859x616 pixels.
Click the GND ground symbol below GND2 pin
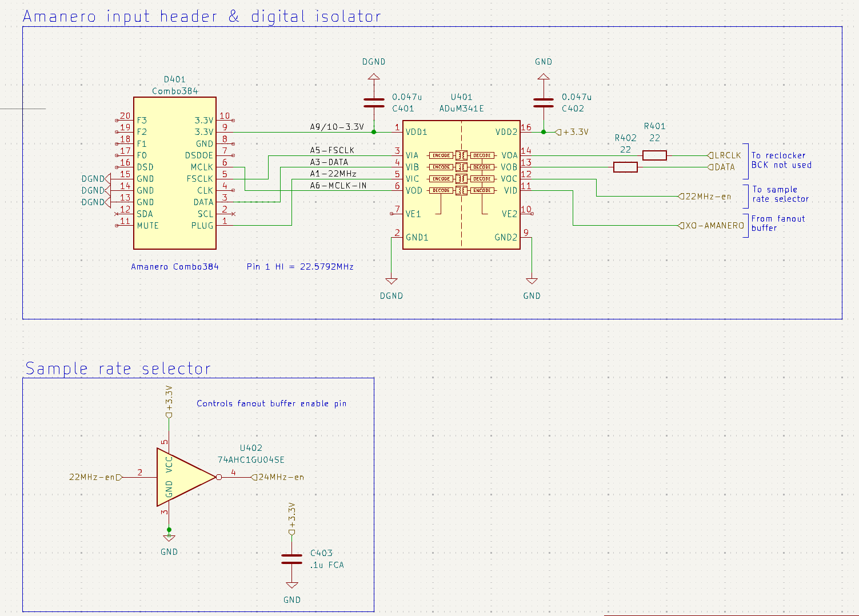point(532,281)
